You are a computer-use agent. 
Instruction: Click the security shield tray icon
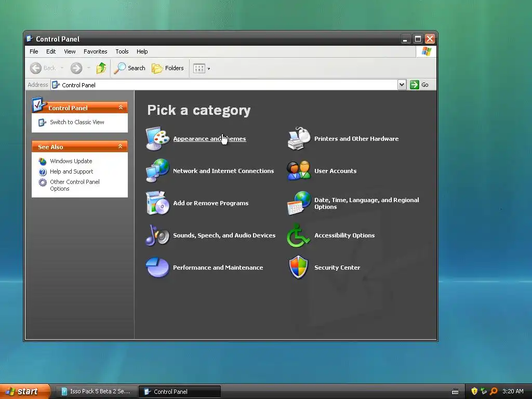click(474, 391)
